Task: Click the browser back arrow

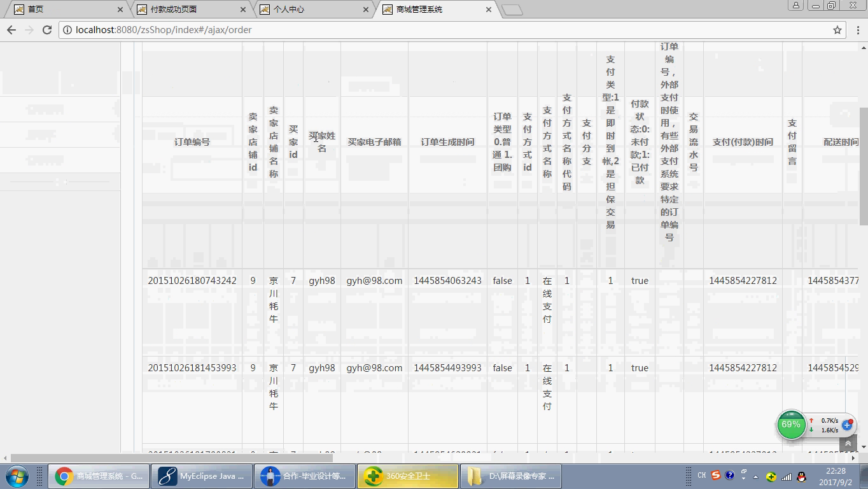Action: point(11,30)
